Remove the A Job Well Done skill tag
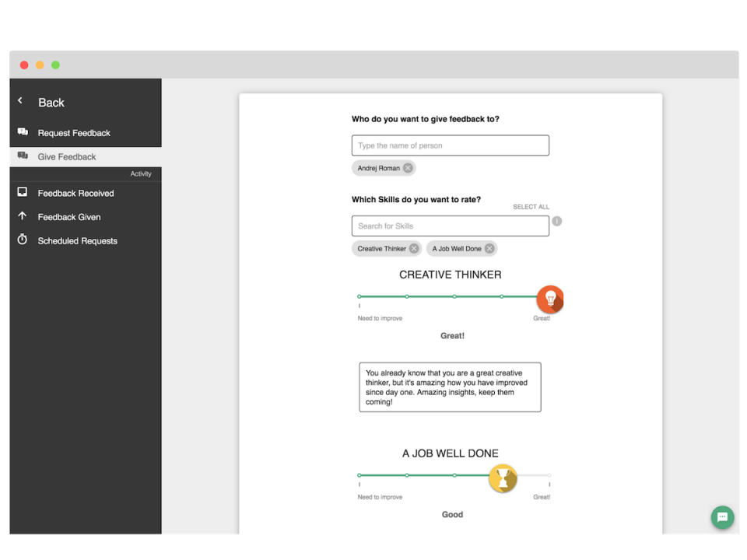Viewport: 747px width, 560px height. 489,248
